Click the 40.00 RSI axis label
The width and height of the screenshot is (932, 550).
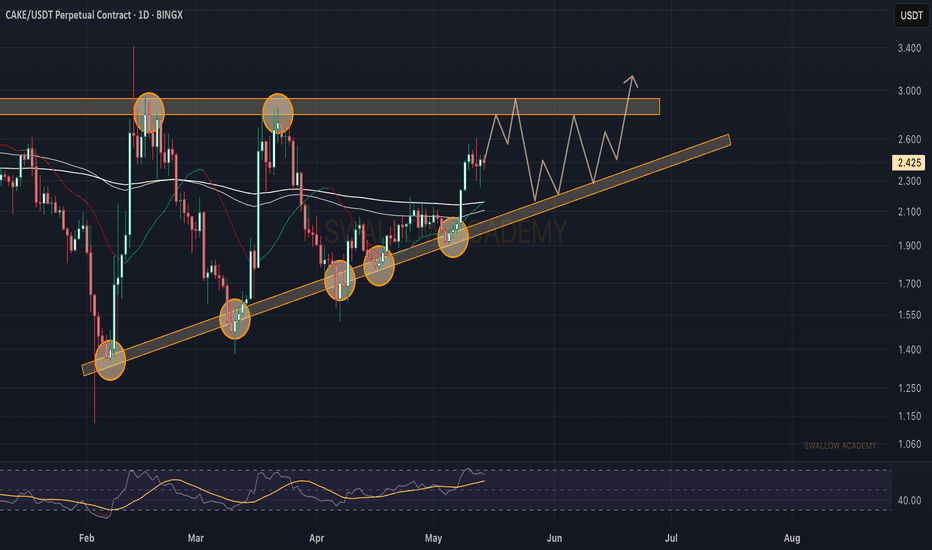[x=909, y=501]
